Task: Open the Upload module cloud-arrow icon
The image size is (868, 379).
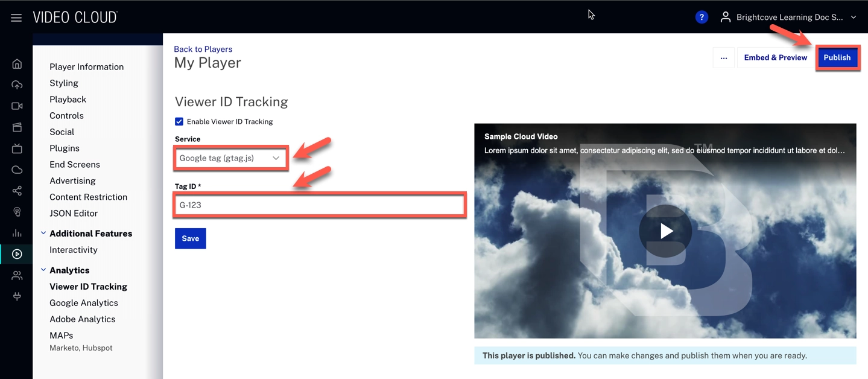Action: (17, 85)
